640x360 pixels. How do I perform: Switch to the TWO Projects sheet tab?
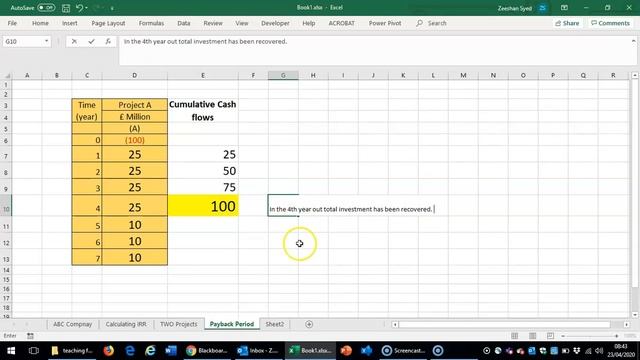pos(178,324)
